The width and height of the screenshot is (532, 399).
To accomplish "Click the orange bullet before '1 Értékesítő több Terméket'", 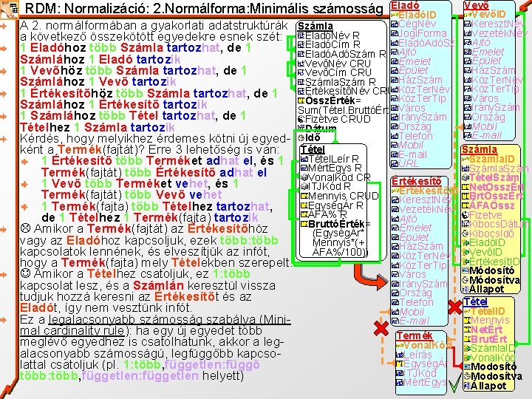I will click(24, 162).
